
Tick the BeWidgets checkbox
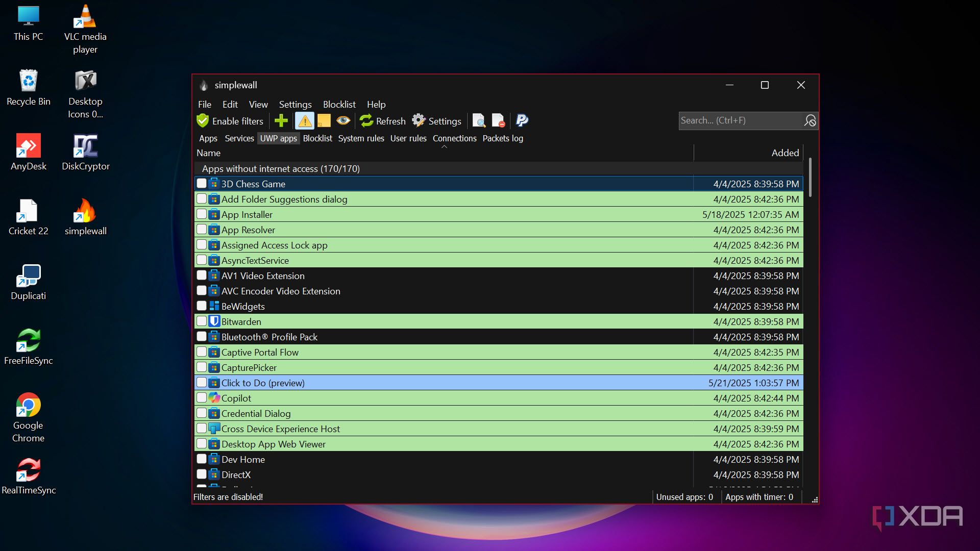click(x=202, y=306)
